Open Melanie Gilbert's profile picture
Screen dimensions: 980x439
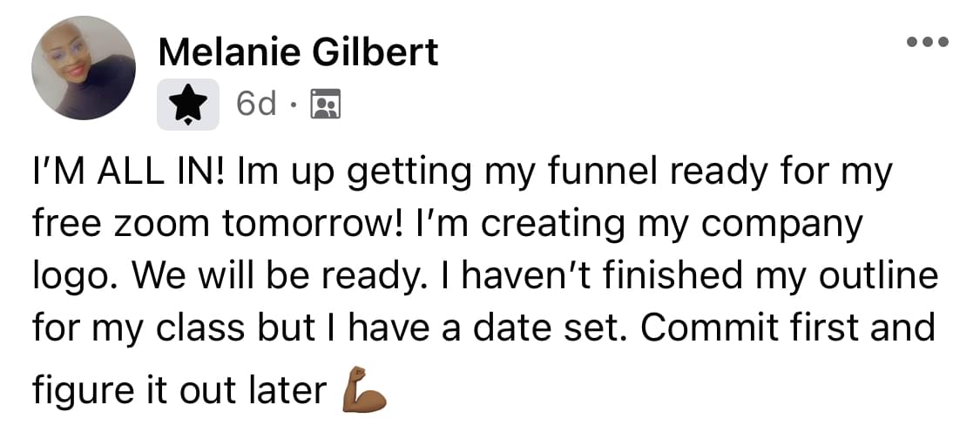coord(84,68)
